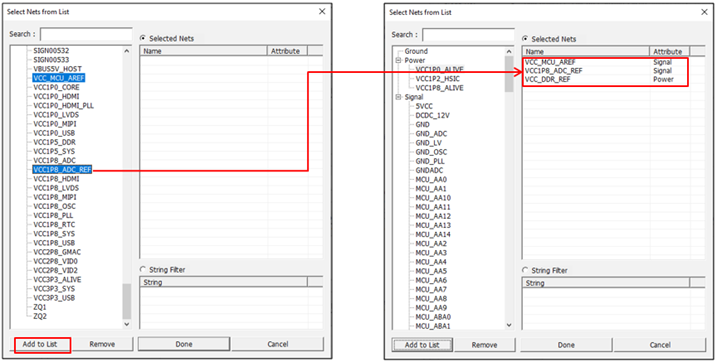This screenshot has width=717, height=362.
Task: Select the String Filter radio in left dialog
Action: [x=143, y=270]
